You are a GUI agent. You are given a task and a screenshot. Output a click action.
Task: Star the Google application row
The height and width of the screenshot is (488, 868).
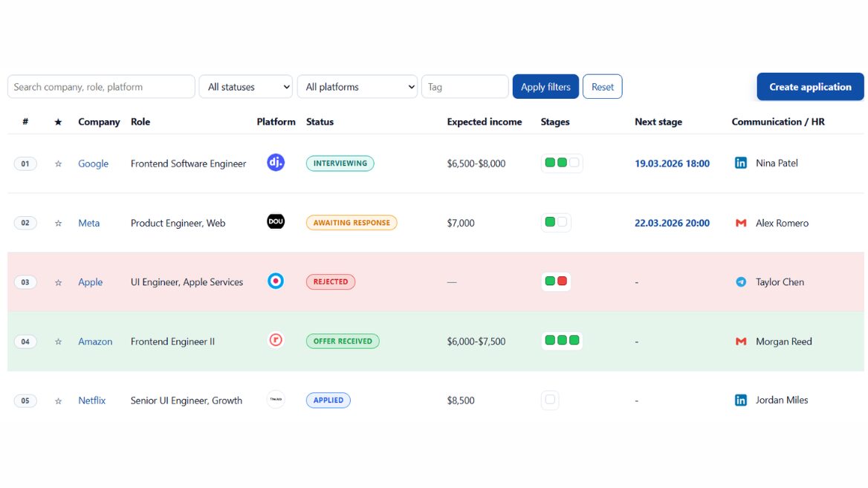[x=58, y=163]
